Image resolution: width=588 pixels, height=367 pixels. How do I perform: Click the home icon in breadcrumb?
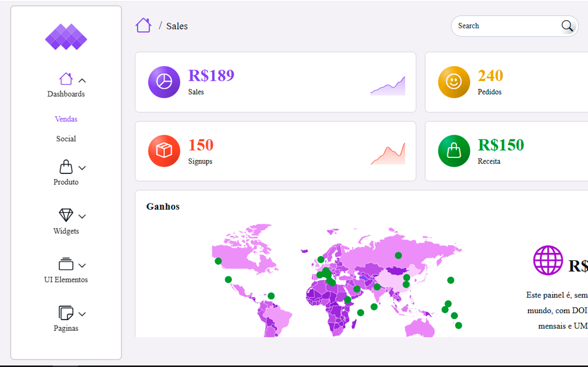coord(143,25)
